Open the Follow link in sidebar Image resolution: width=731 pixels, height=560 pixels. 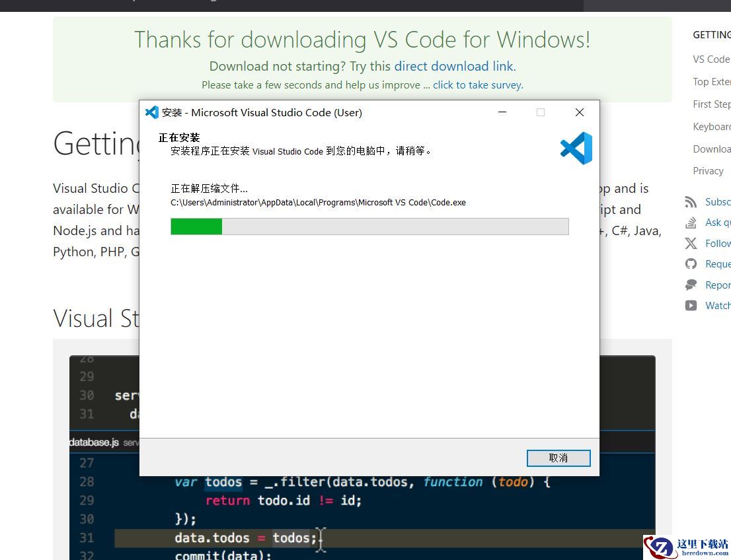(718, 243)
